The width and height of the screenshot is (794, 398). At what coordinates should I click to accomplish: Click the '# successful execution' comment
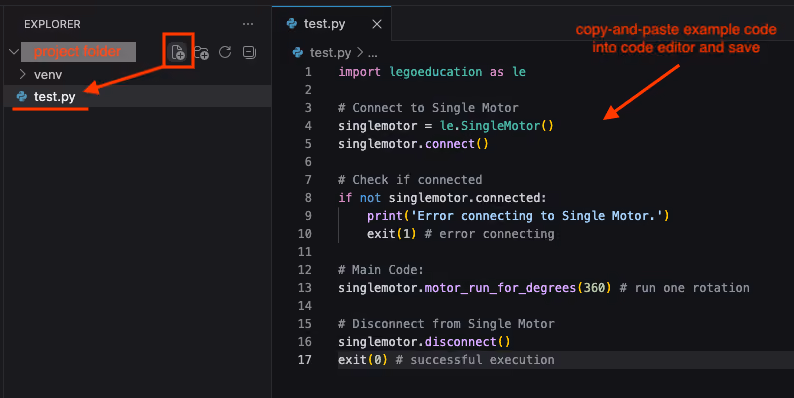475,360
